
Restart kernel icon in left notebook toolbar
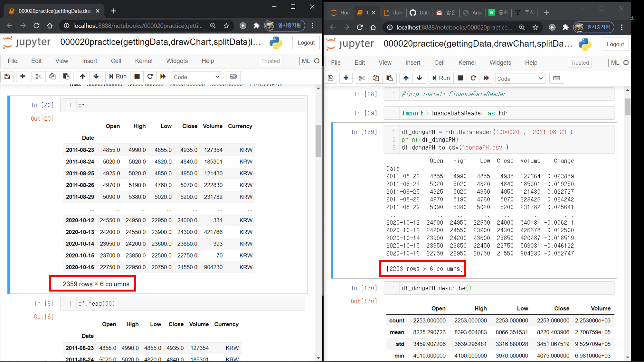coord(150,77)
